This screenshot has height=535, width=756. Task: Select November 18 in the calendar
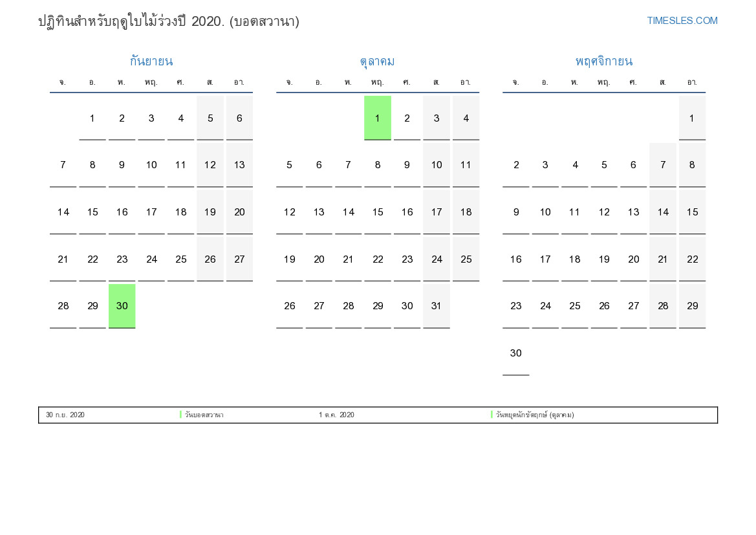point(574,259)
